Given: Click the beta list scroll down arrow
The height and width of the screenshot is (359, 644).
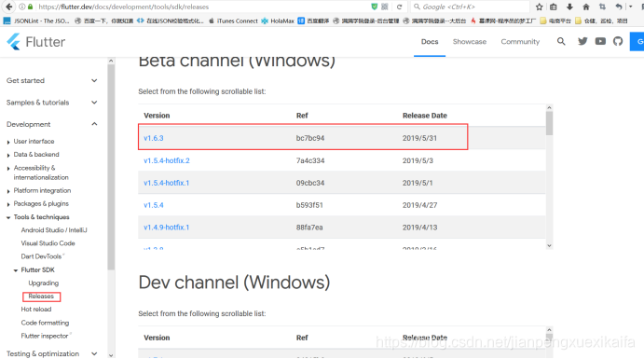Looking at the screenshot, I should point(549,245).
